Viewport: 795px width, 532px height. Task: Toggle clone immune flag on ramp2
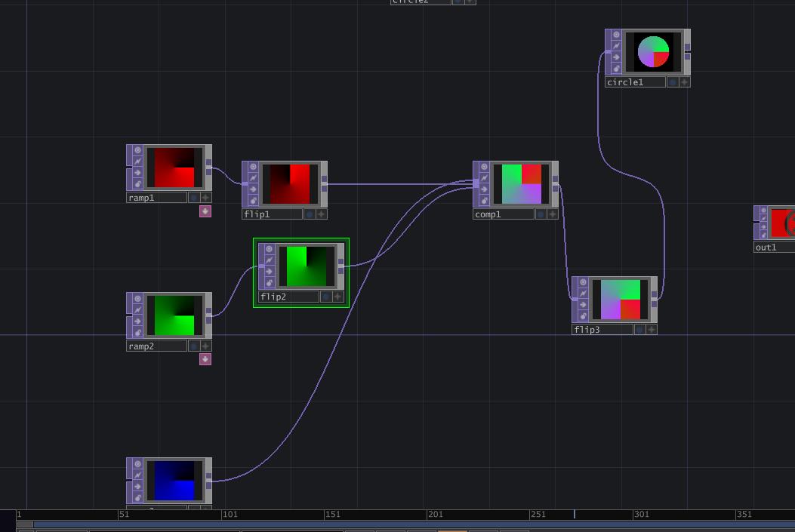137,309
